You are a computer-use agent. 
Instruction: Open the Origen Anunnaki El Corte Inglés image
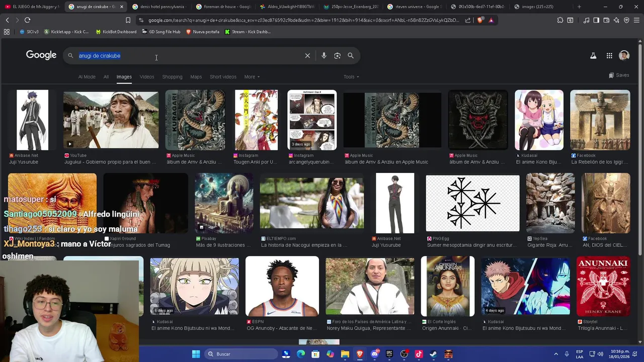(x=448, y=286)
